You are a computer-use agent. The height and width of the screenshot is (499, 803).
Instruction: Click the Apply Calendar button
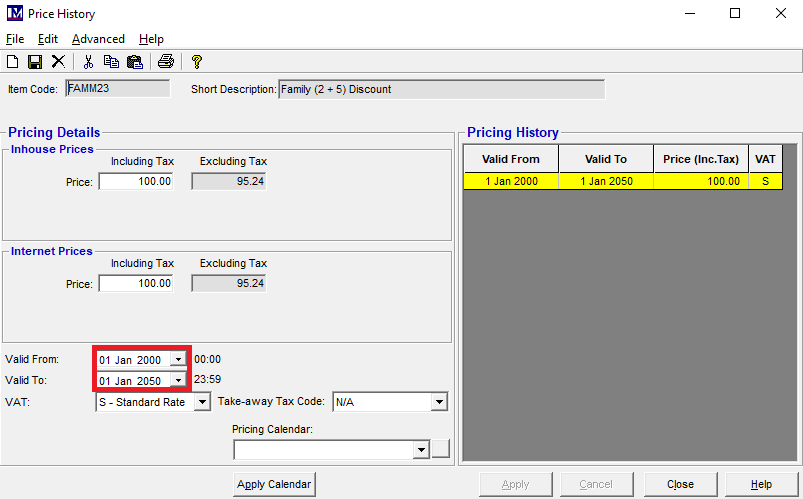(x=274, y=484)
